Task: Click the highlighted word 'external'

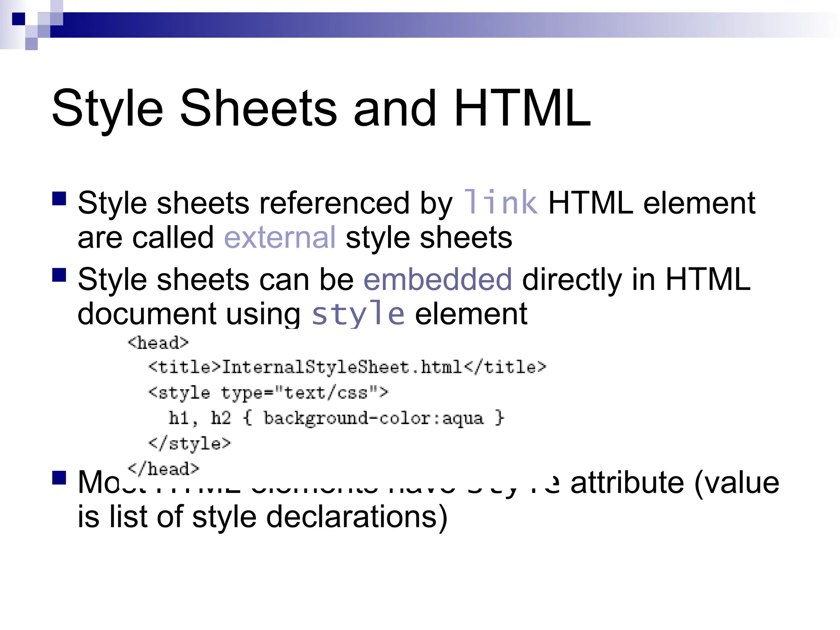Action: point(280,237)
